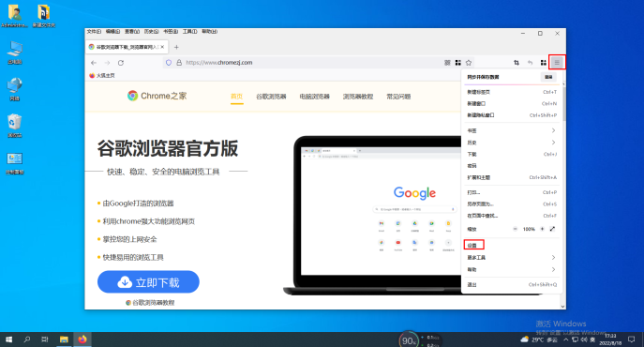
Task: Click the hamburger application menu button
Action: 557,63
